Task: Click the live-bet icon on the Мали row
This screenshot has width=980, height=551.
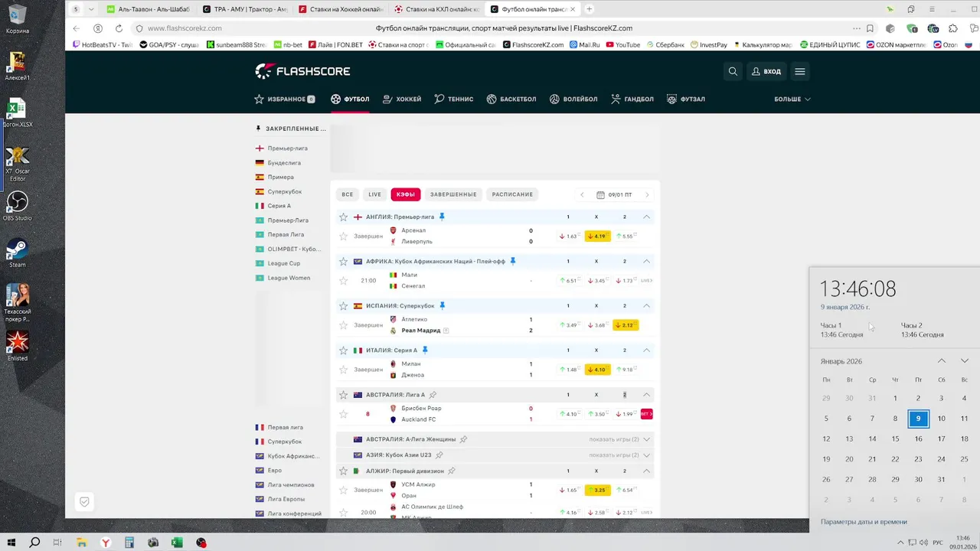Action: [647, 281]
